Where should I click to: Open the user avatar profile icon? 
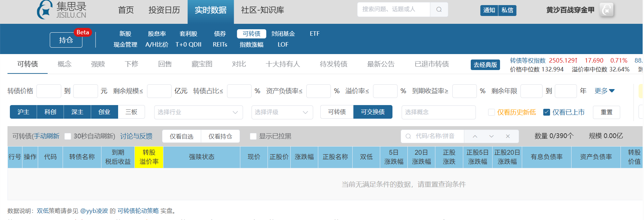[606, 10]
